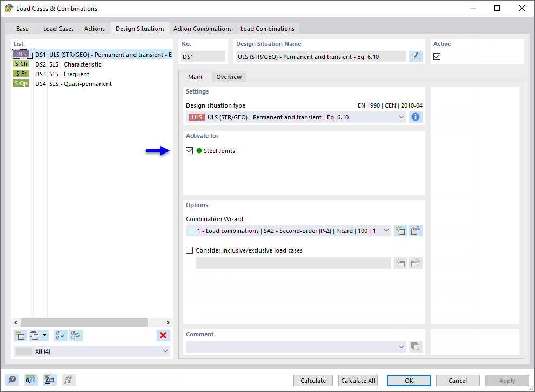
Task: Click the invert selection check icon
Action: click(x=76, y=335)
